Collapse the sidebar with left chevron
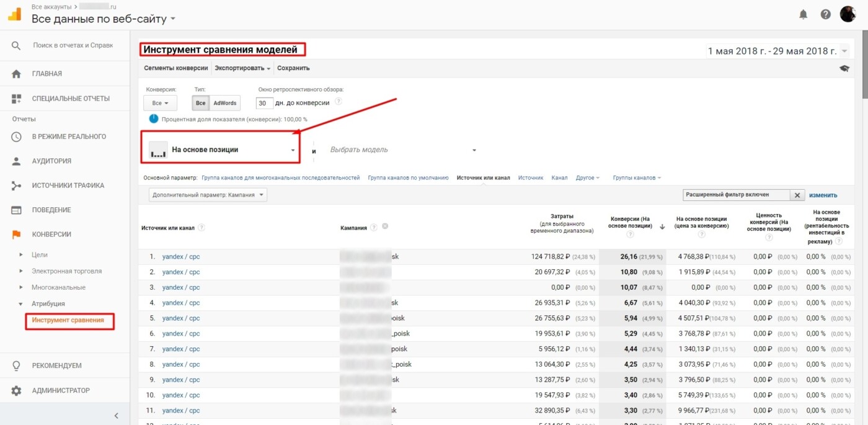Image resolution: width=868 pixels, height=425 pixels. click(x=116, y=416)
